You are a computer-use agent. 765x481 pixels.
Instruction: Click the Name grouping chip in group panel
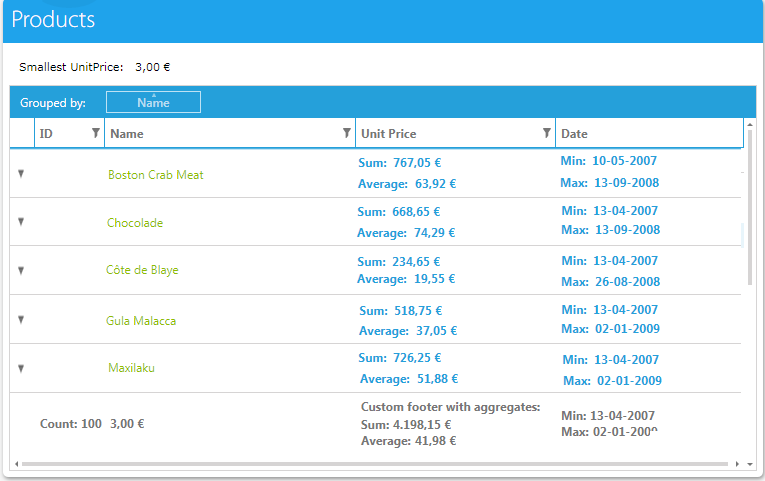pyautogui.click(x=153, y=102)
